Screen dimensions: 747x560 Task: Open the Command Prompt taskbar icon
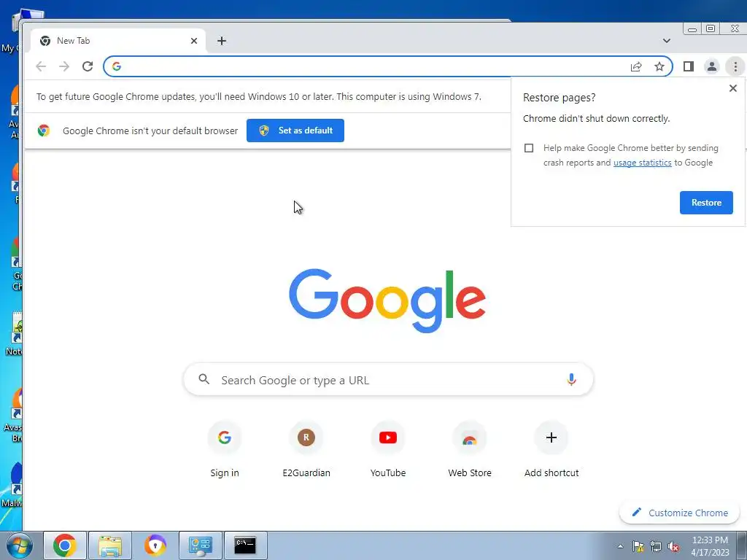[245, 545]
